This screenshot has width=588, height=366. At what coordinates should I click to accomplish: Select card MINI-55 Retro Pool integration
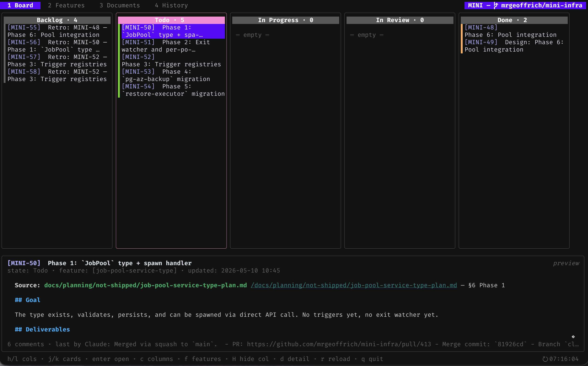click(57, 31)
